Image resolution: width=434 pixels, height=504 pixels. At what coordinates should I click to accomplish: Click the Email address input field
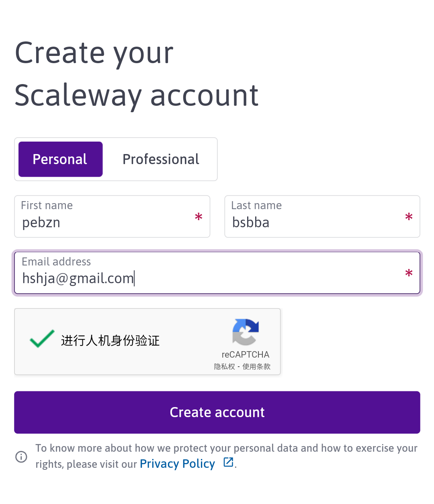tap(209, 278)
